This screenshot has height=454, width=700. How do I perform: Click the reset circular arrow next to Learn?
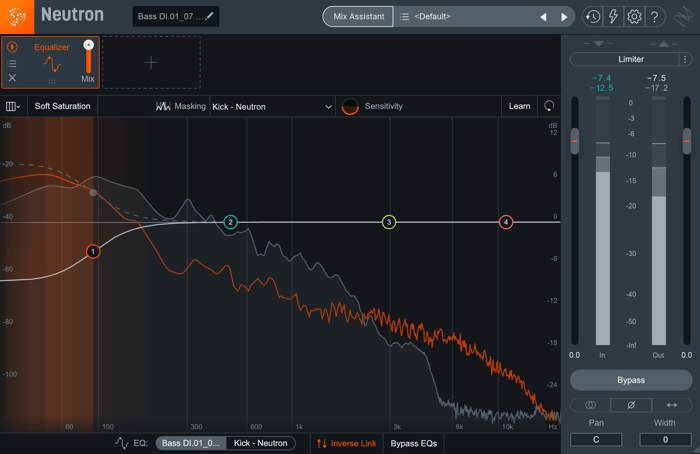pyautogui.click(x=549, y=106)
